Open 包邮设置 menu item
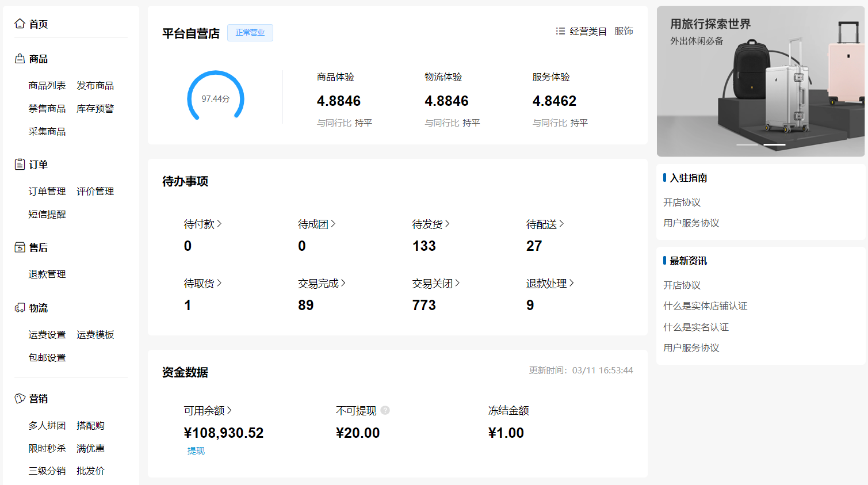 pyautogui.click(x=47, y=358)
